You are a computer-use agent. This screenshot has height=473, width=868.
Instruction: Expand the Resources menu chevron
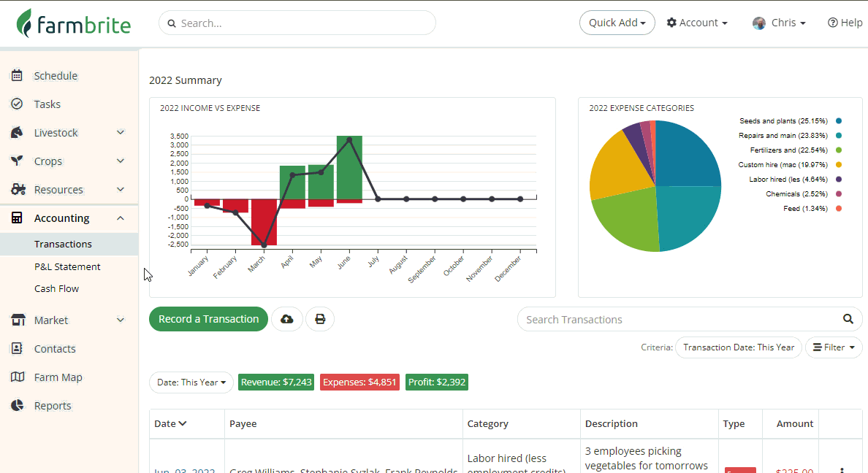click(x=120, y=190)
